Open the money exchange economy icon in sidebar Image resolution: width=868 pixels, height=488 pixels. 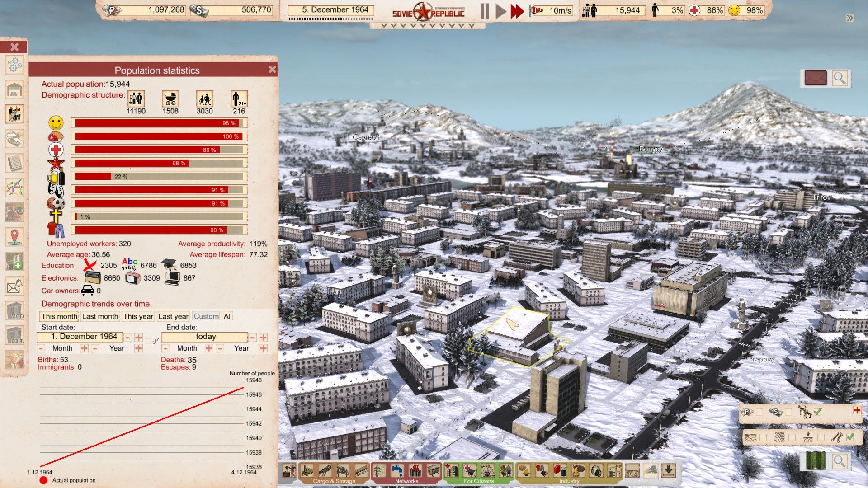coord(14,138)
